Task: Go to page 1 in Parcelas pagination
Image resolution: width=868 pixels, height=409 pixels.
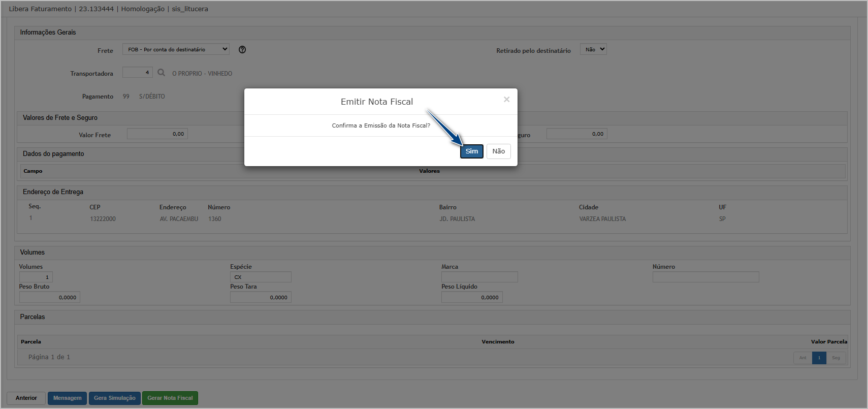Action: [x=819, y=358]
